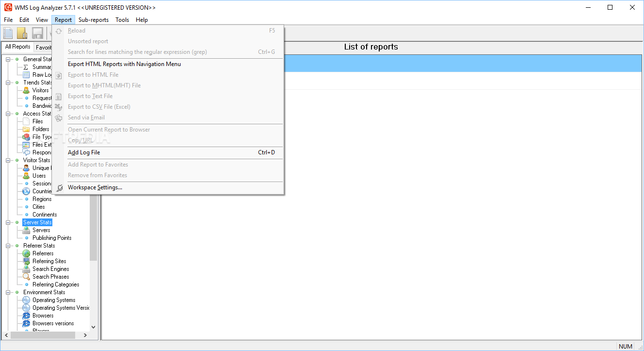The image size is (644, 351).
Task: Click the Workspace Settings wrench icon
Action: (59, 187)
